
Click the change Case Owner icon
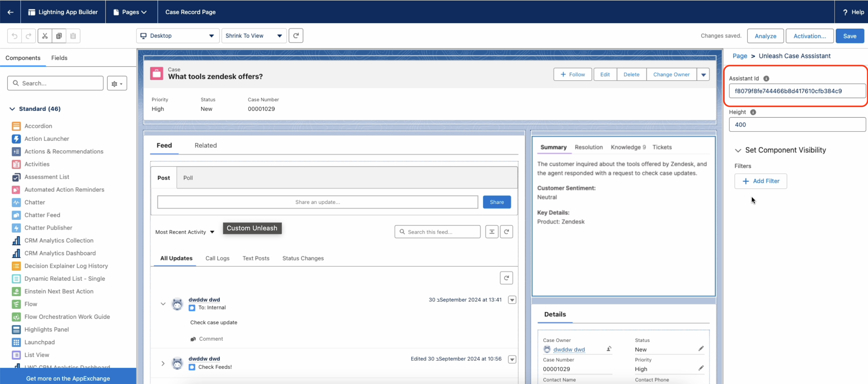pos(609,349)
